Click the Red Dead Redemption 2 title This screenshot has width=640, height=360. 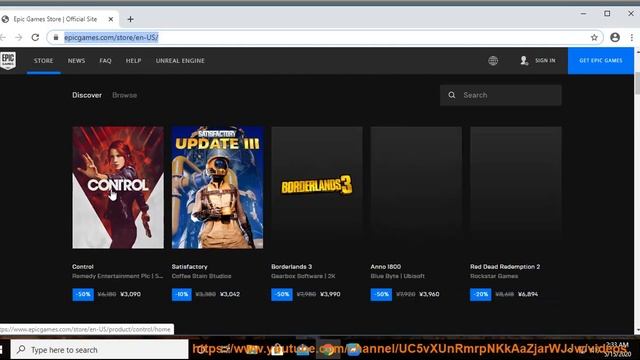pyautogui.click(x=505, y=267)
